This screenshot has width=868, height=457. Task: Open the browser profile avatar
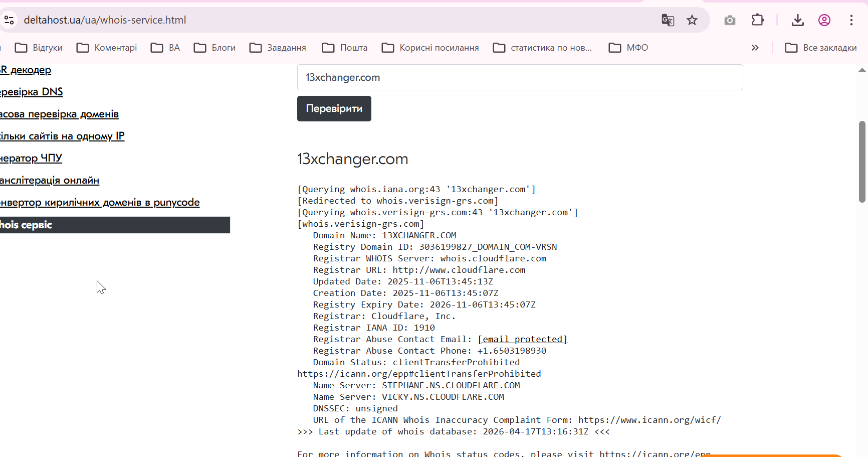tap(824, 20)
